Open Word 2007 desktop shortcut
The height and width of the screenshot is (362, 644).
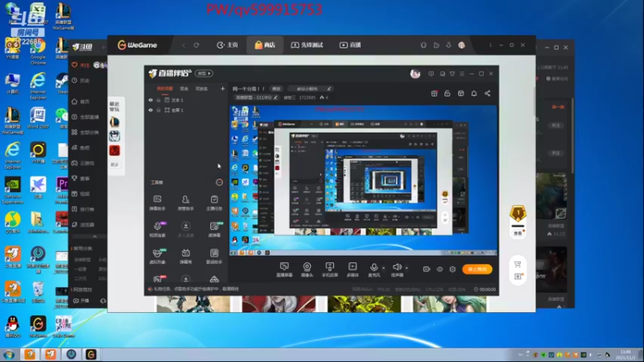click(38, 118)
